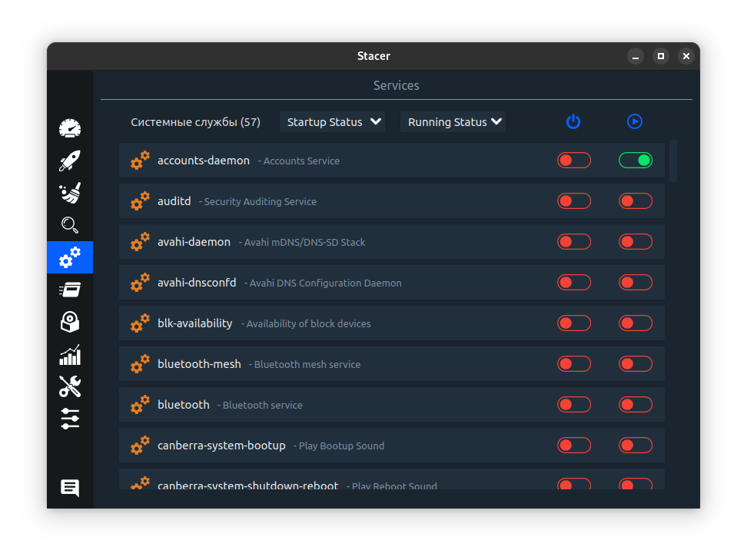Click the gear icon beside canberra-system-bootup
Screen dimensions: 747x560
coord(140,446)
